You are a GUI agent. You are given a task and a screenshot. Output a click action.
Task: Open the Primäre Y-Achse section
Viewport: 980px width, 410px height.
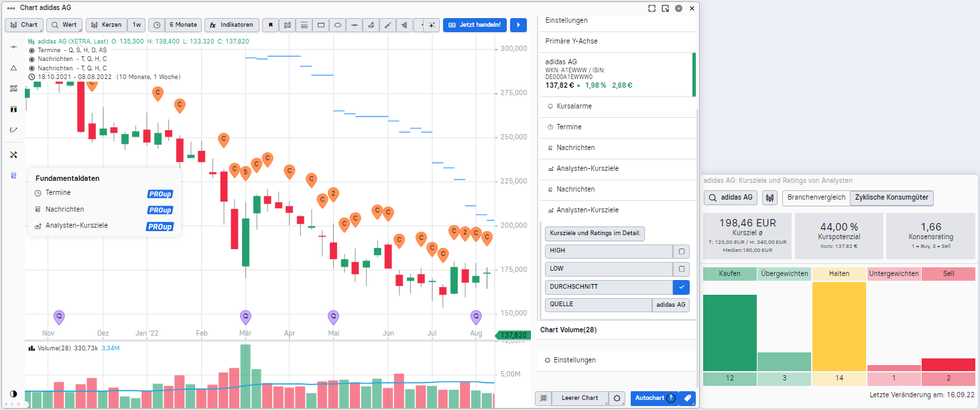pyautogui.click(x=617, y=42)
